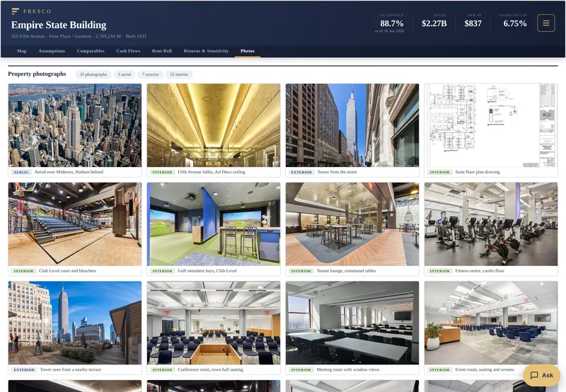Viewport: 566px width, 392px height.
Task: Open the Ask chat button
Action: click(x=541, y=375)
